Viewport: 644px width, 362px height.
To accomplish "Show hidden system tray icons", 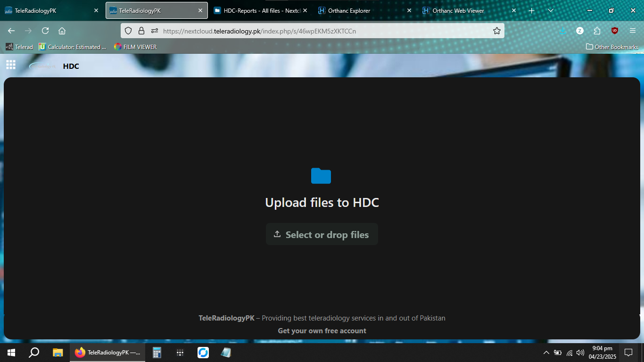I will click(546, 353).
